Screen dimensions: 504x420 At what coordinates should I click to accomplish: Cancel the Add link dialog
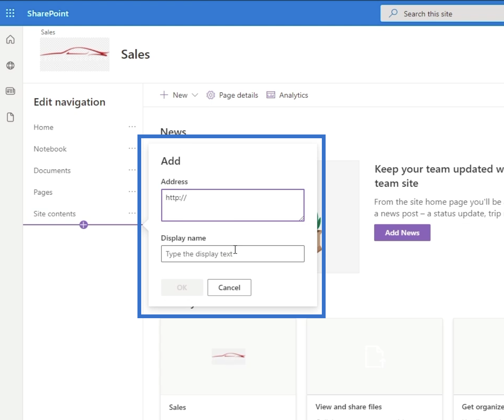(229, 287)
